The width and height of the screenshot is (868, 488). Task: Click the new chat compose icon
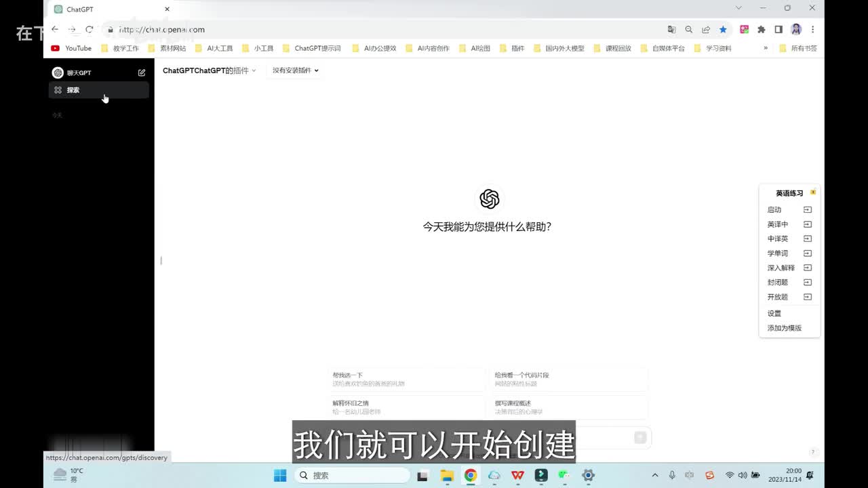(x=142, y=73)
